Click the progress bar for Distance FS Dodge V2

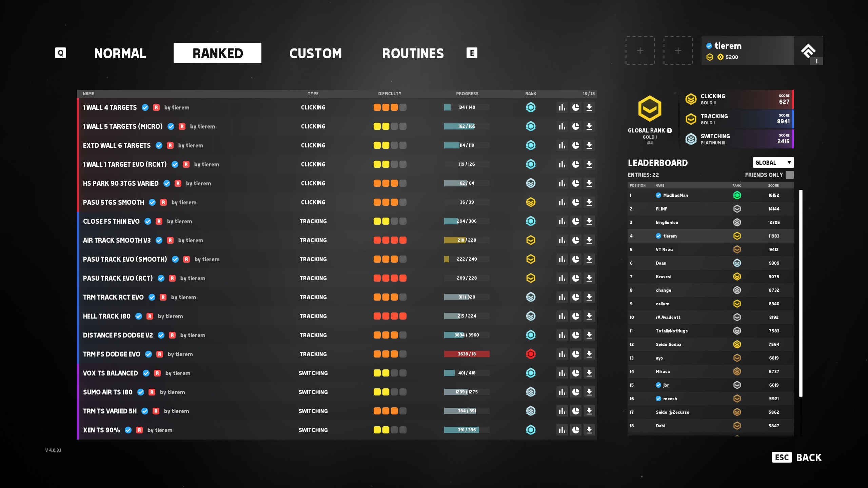467,335
